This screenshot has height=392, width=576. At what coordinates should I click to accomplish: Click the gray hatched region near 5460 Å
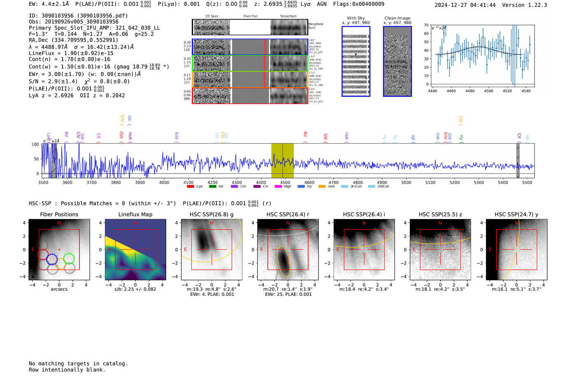518,161
